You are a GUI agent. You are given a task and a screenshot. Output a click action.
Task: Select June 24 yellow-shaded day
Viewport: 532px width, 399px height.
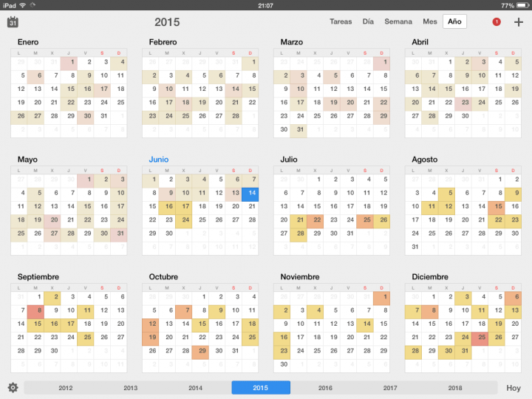(x=183, y=222)
